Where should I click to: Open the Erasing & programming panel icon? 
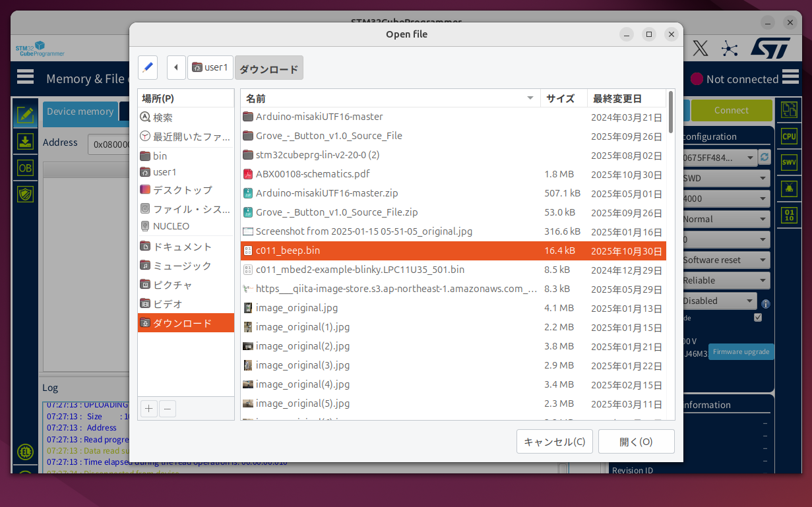point(25,142)
